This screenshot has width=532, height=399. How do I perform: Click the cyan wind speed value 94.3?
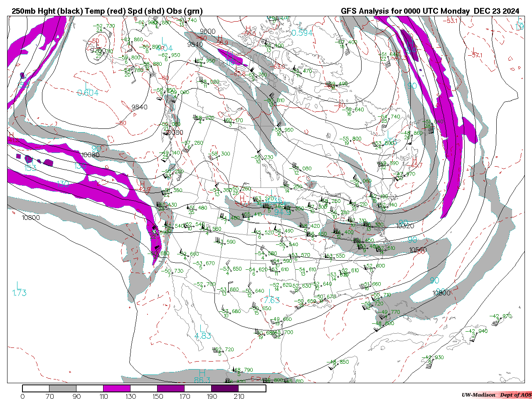click(283, 212)
